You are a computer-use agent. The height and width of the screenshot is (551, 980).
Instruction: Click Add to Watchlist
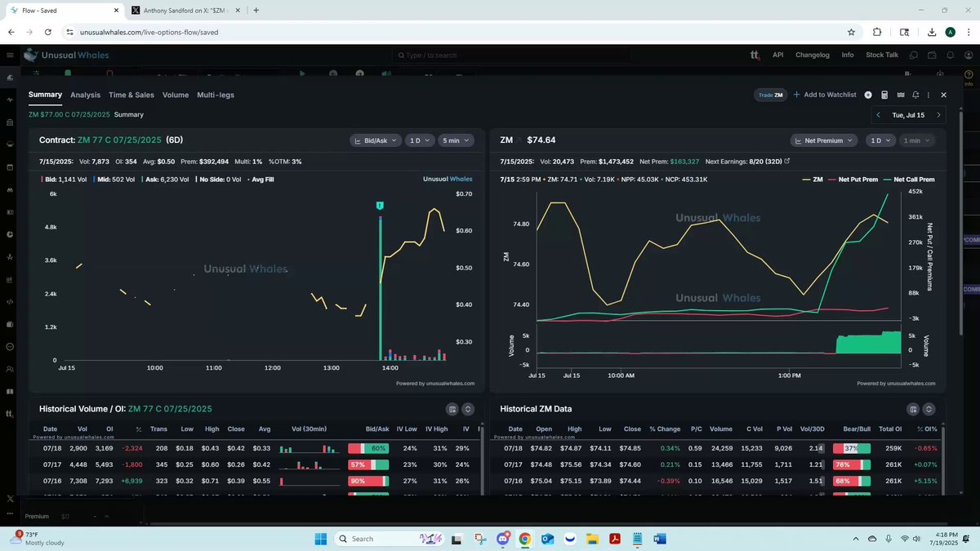coord(825,95)
